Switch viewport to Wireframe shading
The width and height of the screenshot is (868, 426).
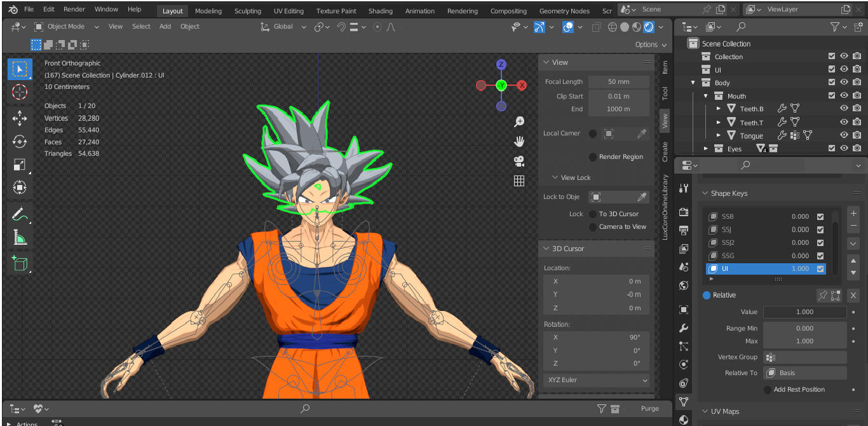pyautogui.click(x=612, y=27)
